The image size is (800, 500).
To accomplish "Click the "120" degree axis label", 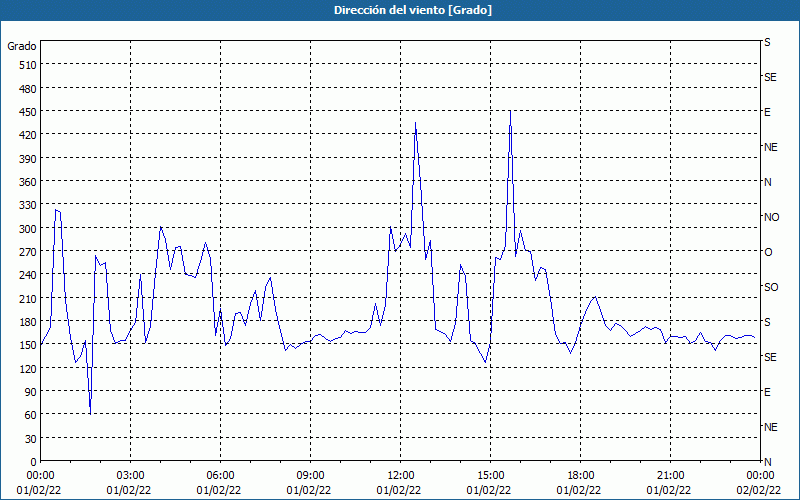I will click(29, 368).
